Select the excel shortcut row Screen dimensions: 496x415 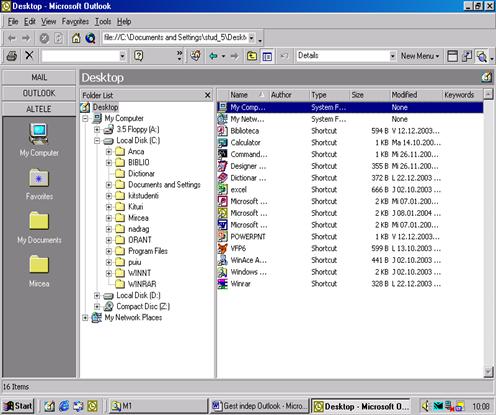(350, 190)
